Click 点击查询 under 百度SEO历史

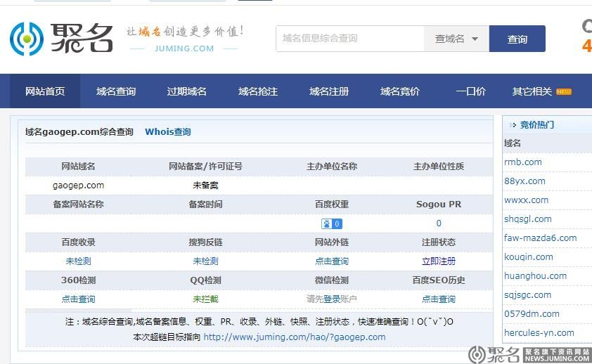click(439, 299)
